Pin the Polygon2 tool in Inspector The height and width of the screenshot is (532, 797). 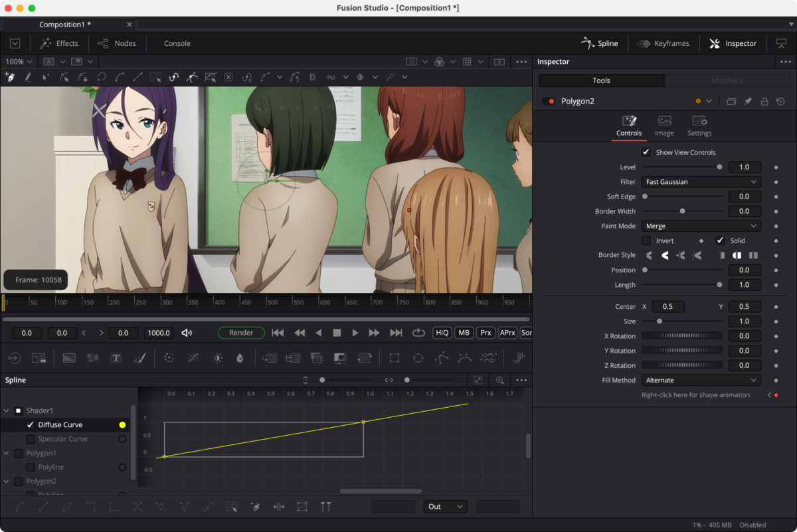tap(748, 102)
